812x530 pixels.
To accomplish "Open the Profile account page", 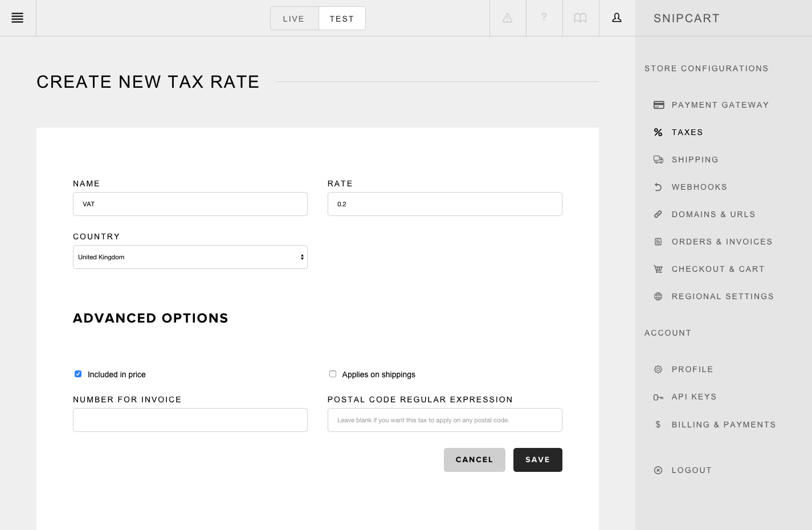I will tap(692, 369).
